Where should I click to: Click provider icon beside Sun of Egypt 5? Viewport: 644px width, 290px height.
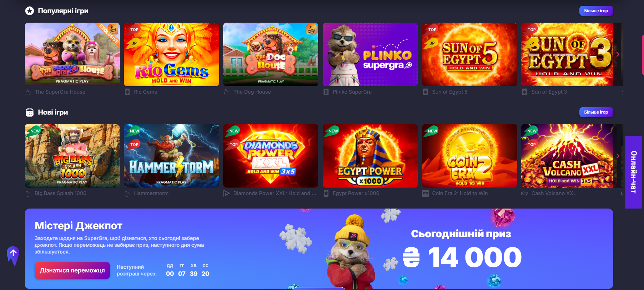coord(425,92)
